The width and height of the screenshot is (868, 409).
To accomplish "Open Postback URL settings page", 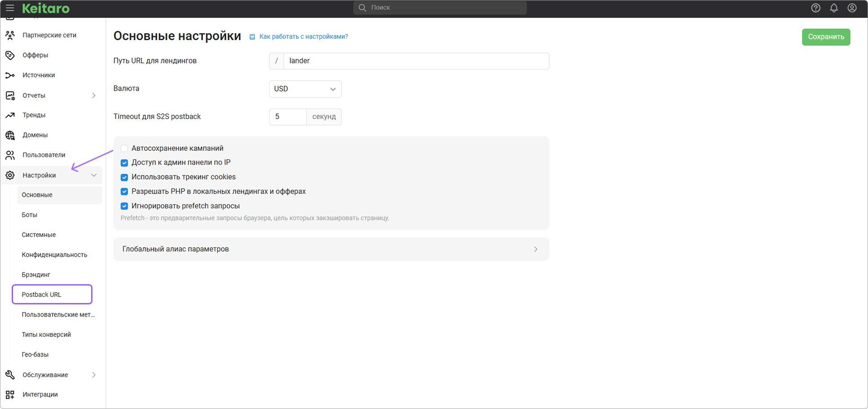I will (42, 295).
